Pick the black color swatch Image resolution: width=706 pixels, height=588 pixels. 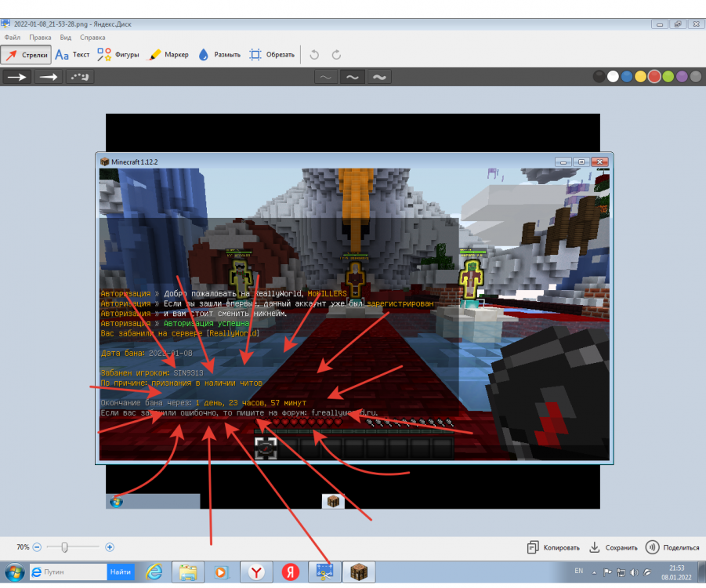(599, 77)
